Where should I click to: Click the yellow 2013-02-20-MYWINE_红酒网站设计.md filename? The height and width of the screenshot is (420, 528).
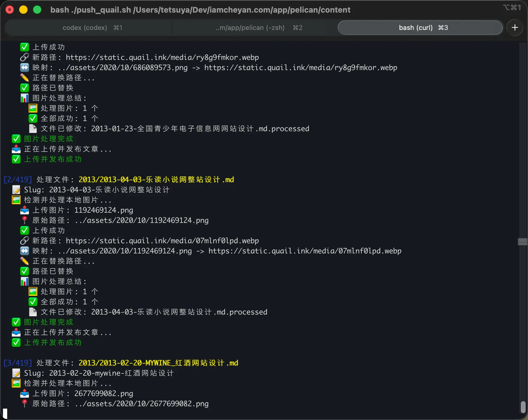pos(158,363)
